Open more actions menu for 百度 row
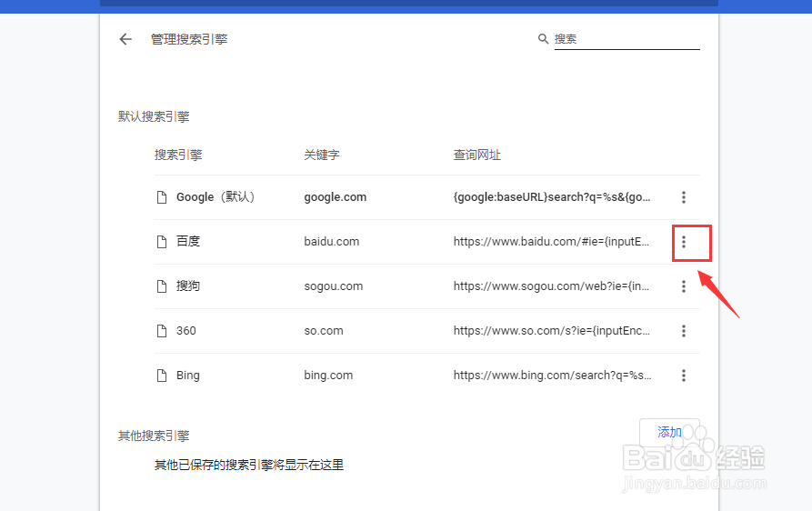The image size is (812, 511). 684,242
